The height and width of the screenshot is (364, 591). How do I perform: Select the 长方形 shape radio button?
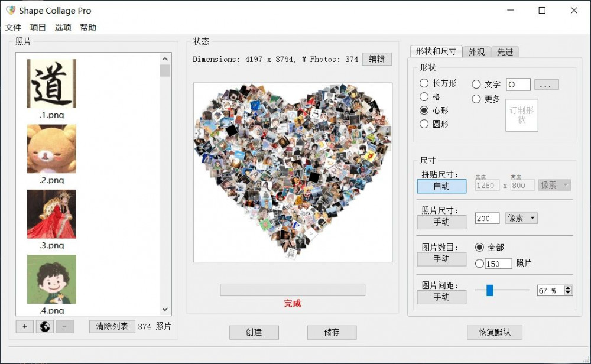point(424,83)
